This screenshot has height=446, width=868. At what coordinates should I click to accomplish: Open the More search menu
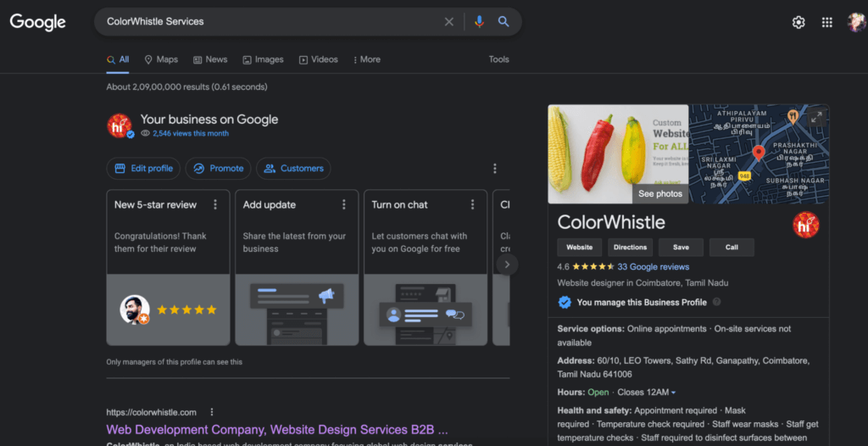point(366,59)
